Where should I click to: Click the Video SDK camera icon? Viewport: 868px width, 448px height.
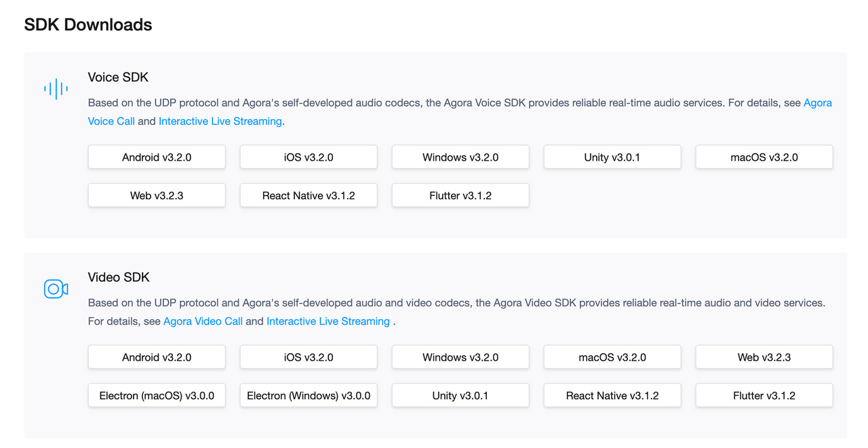click(x=56, y=289)
